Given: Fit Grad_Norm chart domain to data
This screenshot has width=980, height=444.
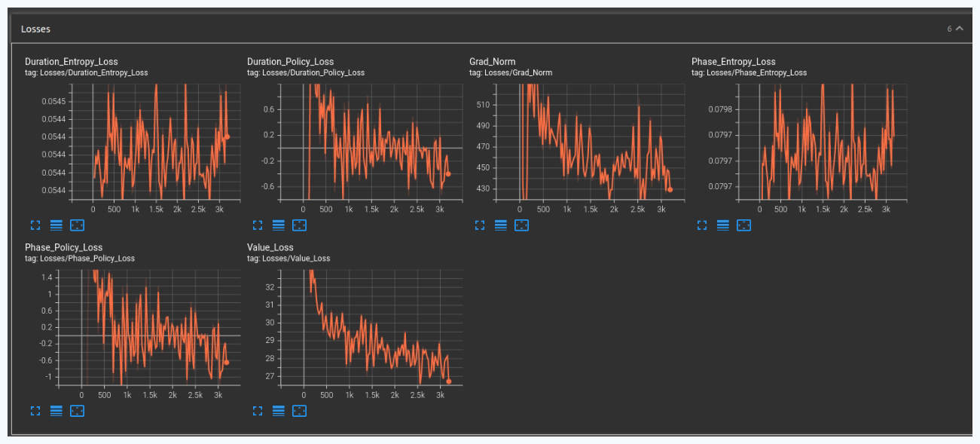Looking at the screenshot, I should [521, 225].
